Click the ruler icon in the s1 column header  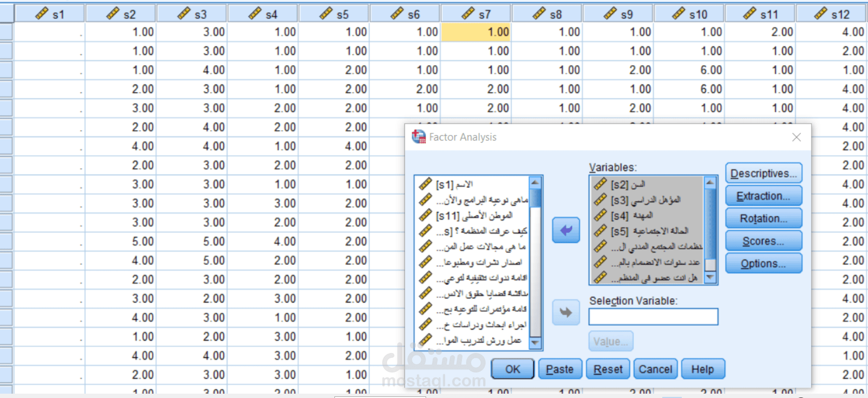click(x=42, y=14)
